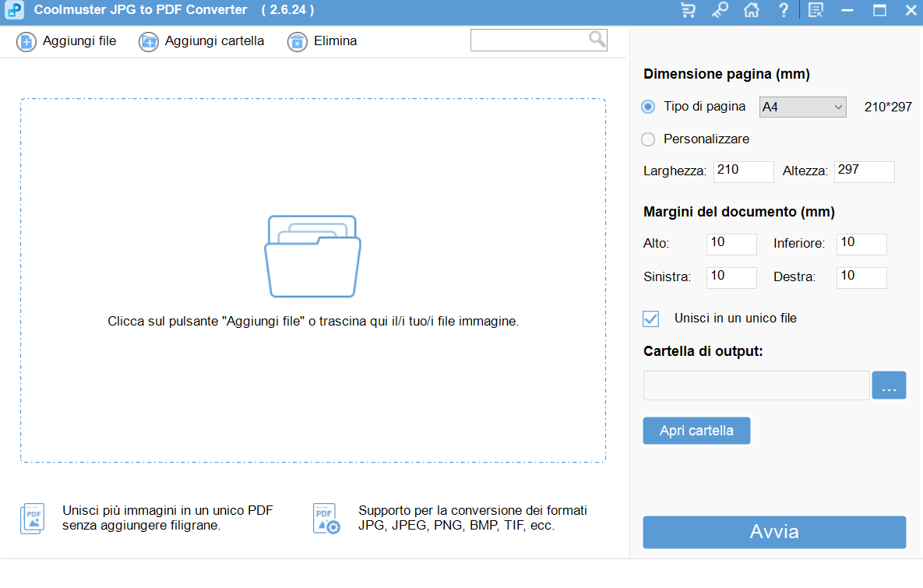
Task: Go to home page icon
Action: [752, 10]
